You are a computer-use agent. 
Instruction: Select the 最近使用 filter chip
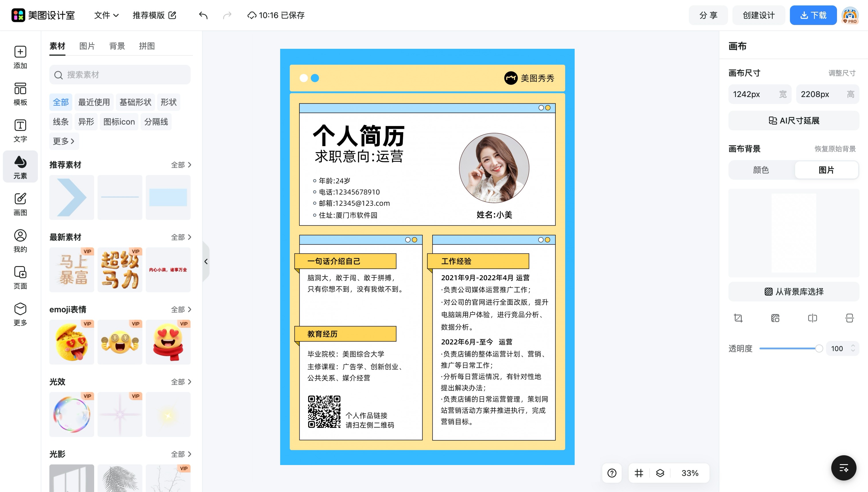point(94,102)
